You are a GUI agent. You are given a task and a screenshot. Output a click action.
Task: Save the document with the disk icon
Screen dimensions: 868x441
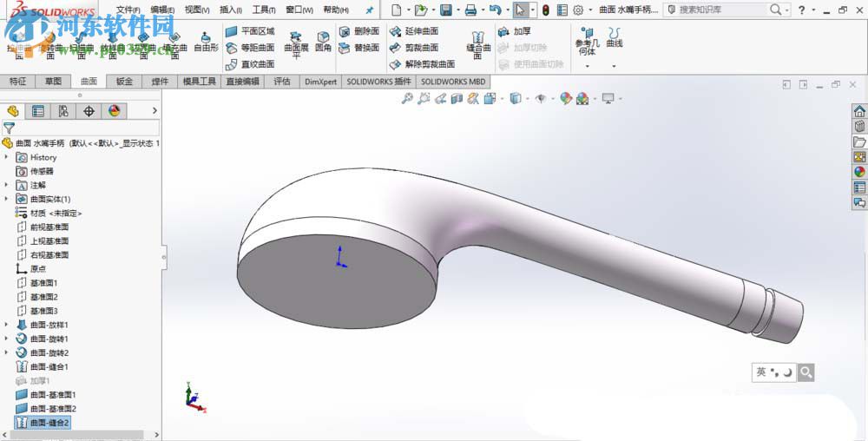(445, 10)
